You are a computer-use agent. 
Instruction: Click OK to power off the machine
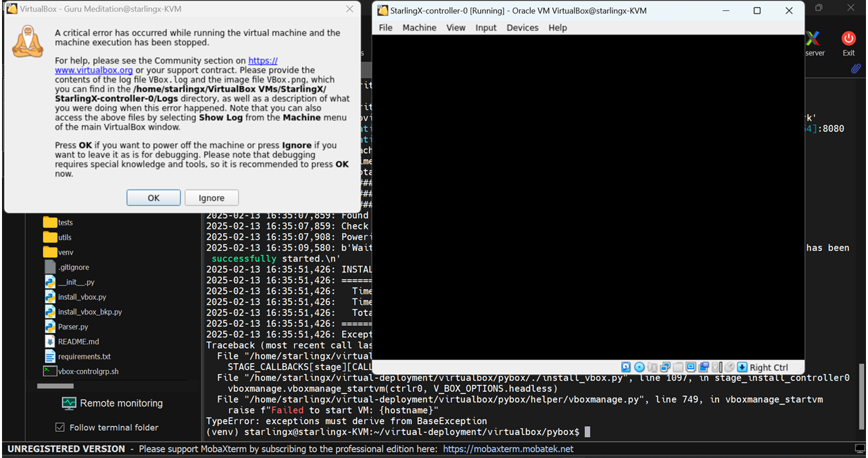pos(153,198)
